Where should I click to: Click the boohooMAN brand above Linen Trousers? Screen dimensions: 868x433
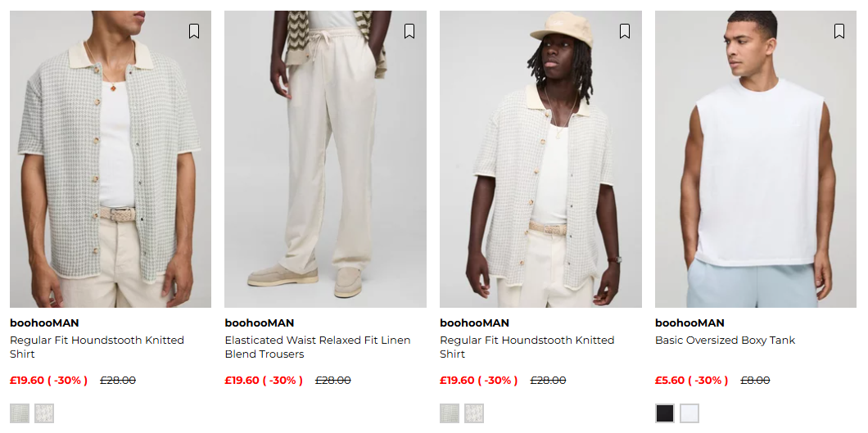(260, 322)
